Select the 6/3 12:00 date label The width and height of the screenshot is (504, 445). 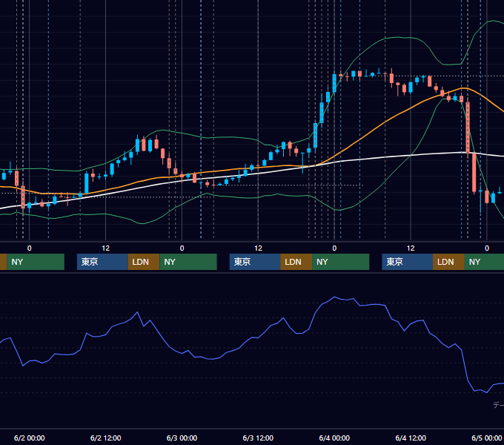click(258, 438)
